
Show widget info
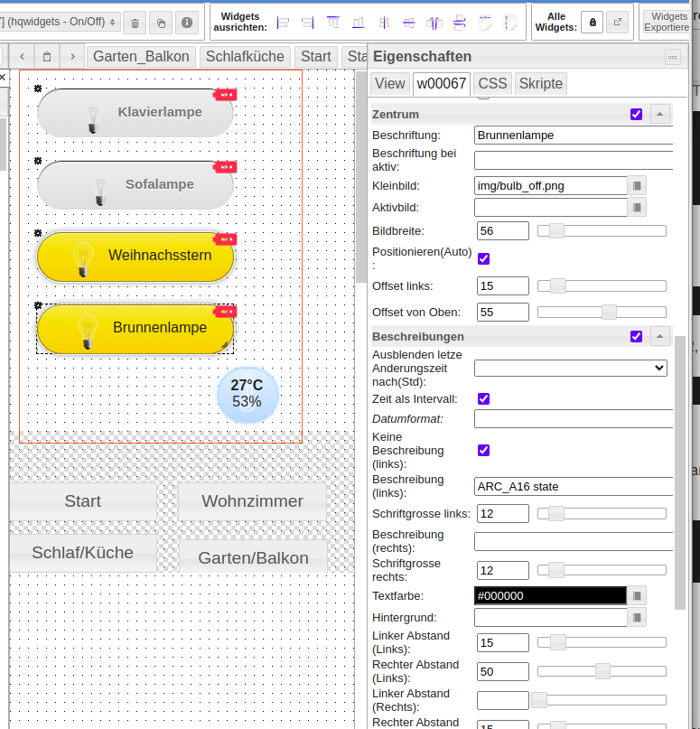(x=187, y=23)
